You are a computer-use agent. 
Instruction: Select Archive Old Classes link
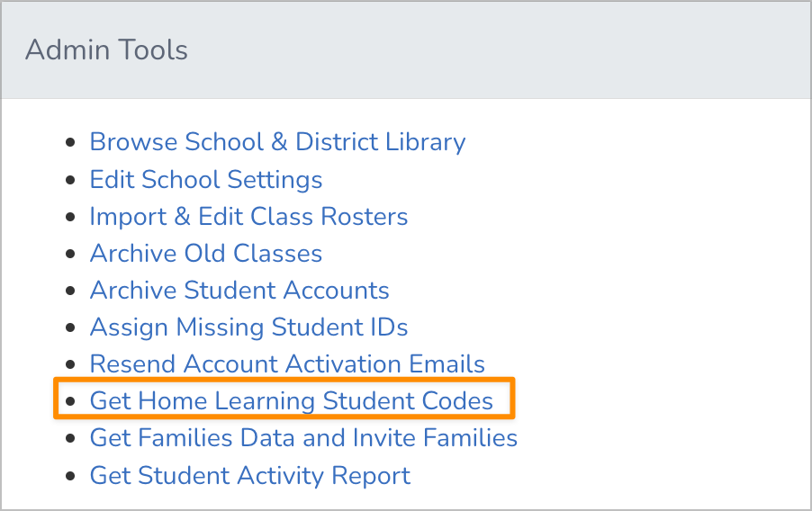pyautogui.click(x=206, y=254)
